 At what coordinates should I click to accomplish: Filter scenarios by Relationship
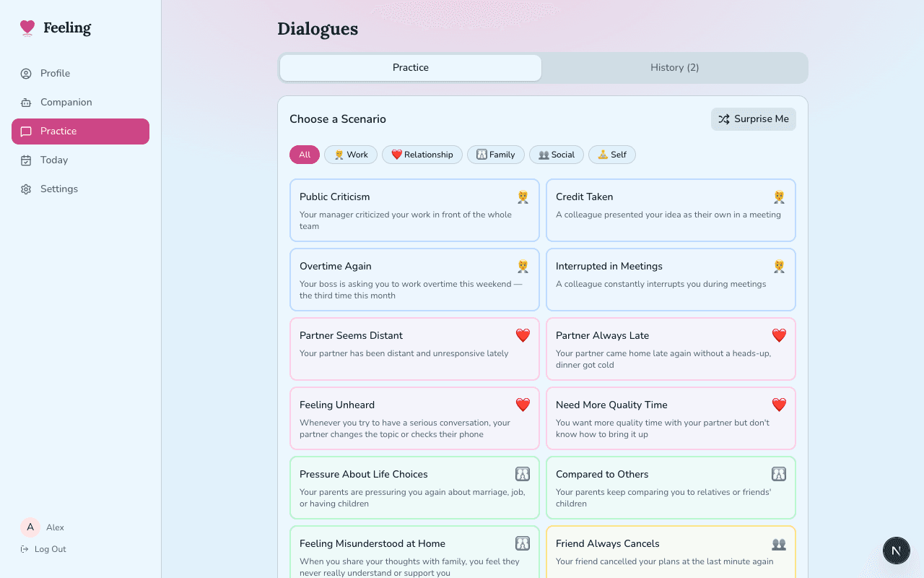tap(422, 155)
